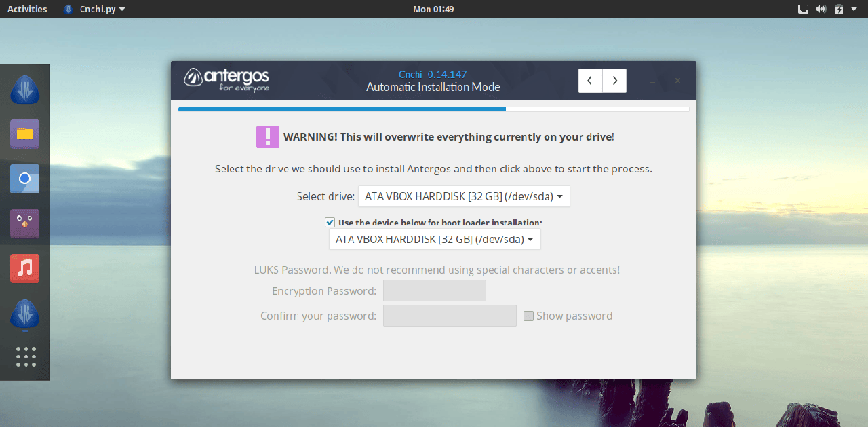Open boot loader device dropdown
The height and width of the screenshot is (427, 868).
[435, 239]
